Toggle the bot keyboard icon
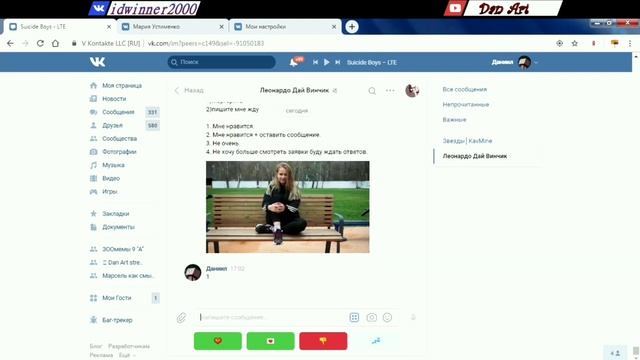The width and height of the screenshot is (640, 360). (x=354, y=318)
